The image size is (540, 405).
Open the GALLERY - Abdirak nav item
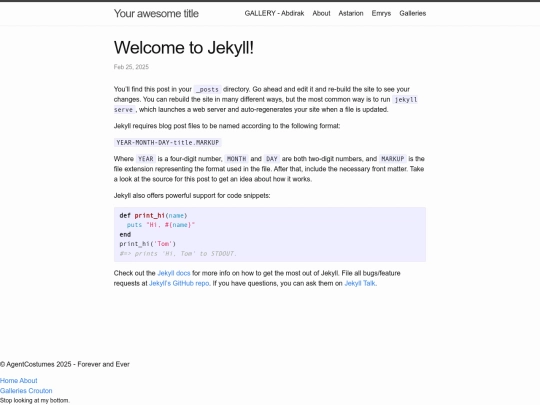click(x=274, y=13)
